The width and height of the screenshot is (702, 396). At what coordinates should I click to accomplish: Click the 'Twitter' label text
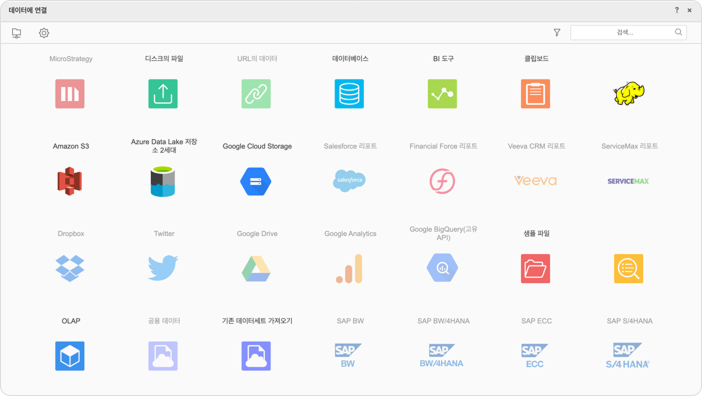(164, 234)
